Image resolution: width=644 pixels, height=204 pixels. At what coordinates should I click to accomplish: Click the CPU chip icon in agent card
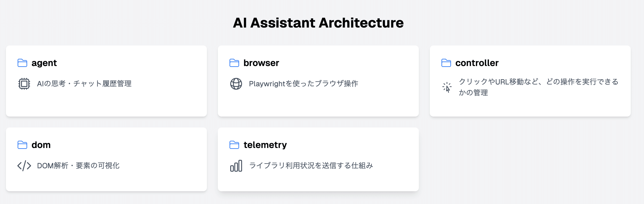pyautogui.click(x=24, y=84)
